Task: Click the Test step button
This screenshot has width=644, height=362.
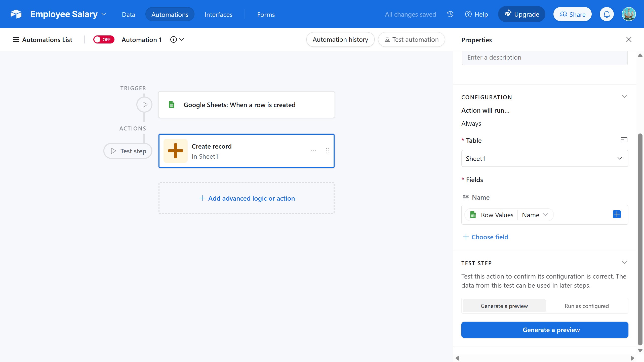Action: [128, 151]
